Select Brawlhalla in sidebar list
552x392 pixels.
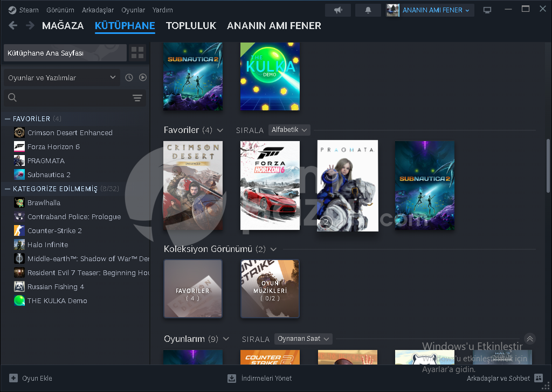(44, 203)
